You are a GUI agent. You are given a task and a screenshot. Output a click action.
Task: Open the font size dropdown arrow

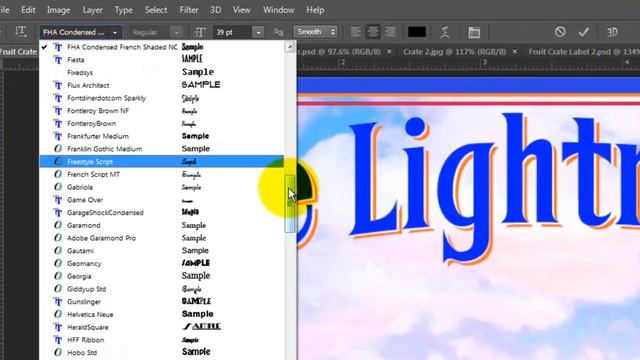[258, 32]
